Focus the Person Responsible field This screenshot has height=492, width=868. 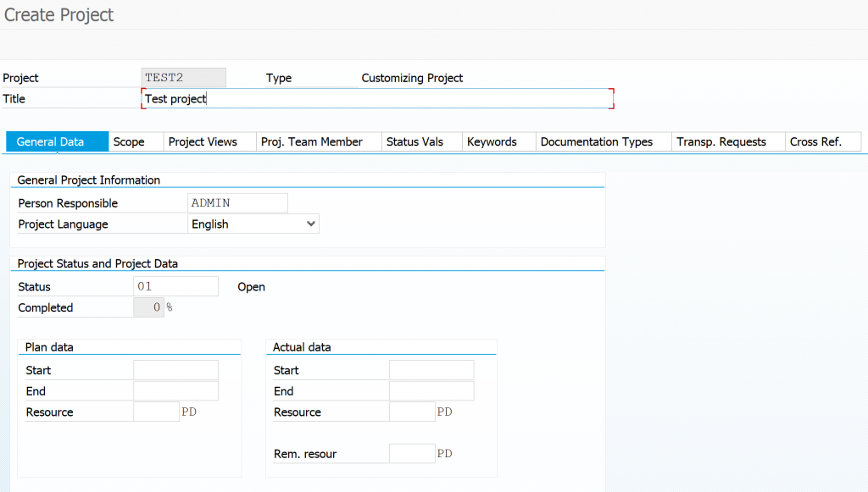[x=237, y=203]
